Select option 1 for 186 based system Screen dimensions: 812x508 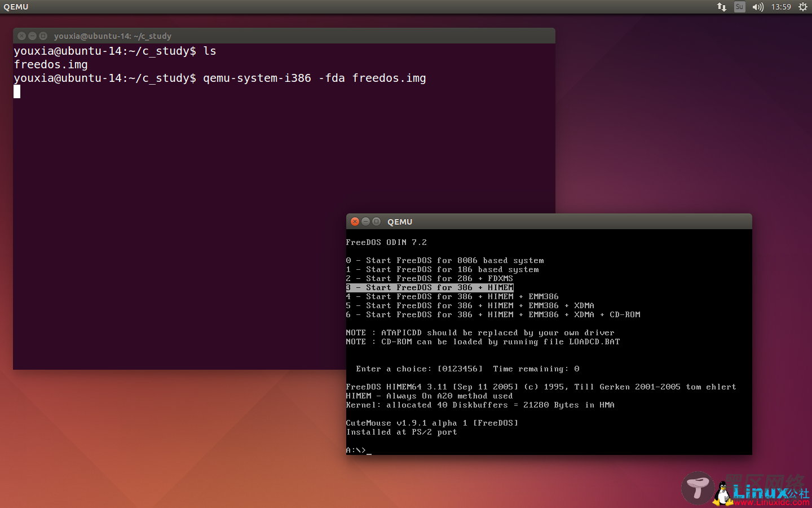(442, 269)
